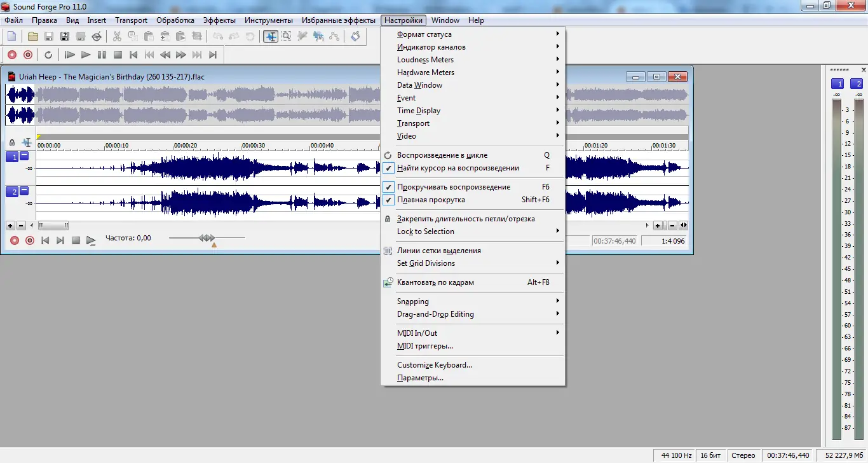
Task: Click the horizontal scrollbar thumb
Action: click(x=53, y=225)
